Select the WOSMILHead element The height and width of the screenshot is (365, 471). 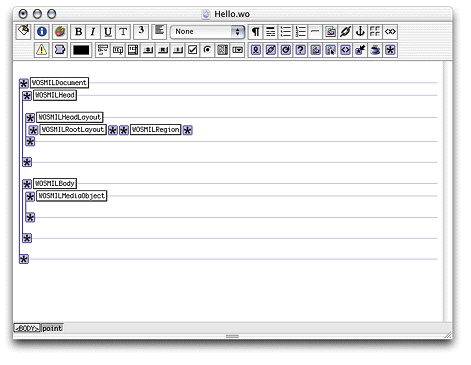(55, 95)
